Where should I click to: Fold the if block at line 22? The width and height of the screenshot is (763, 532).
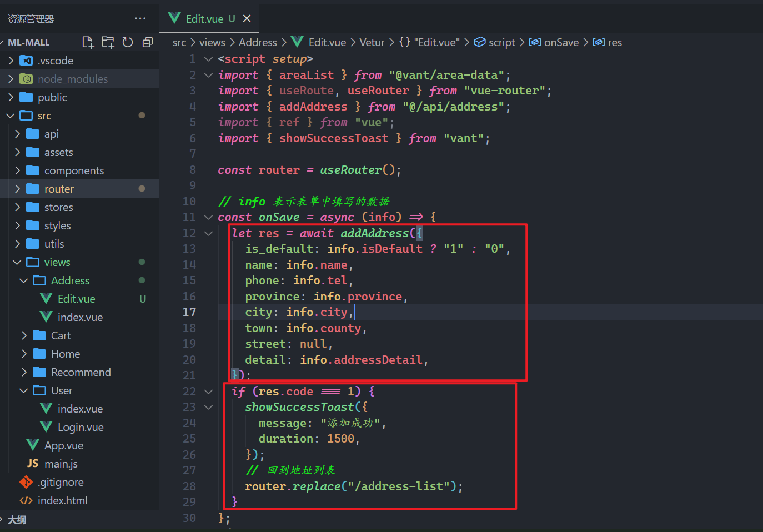coord(208,392)
